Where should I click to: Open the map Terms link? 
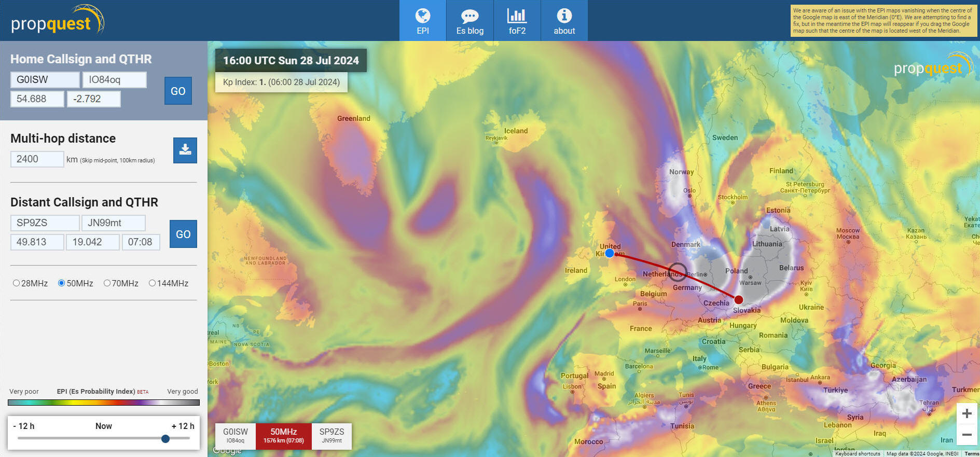point(972,454)
